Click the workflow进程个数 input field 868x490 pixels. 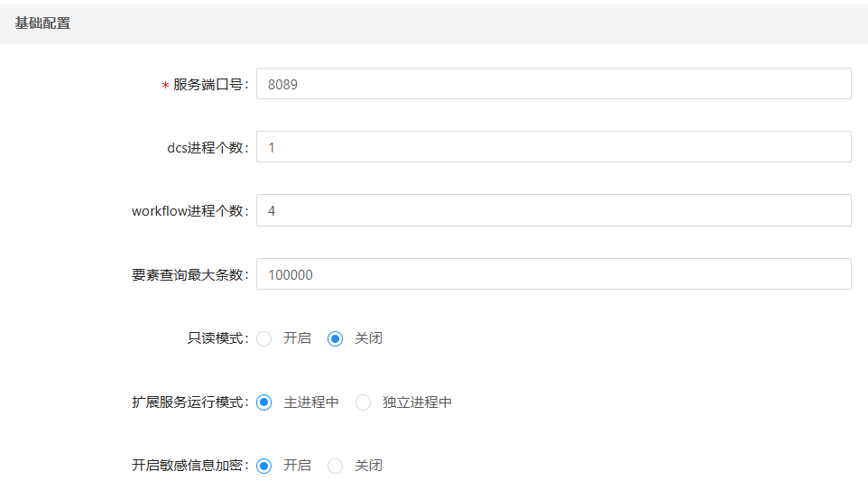(x=553, y=211)
